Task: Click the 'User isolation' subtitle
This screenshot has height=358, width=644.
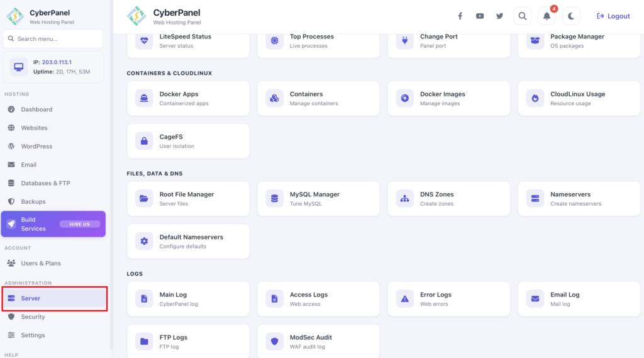Action: click(177, 146)
